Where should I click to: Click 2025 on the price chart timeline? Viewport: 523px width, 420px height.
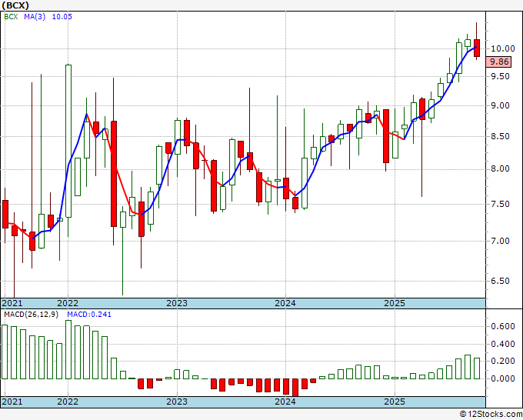coord(395,303)
